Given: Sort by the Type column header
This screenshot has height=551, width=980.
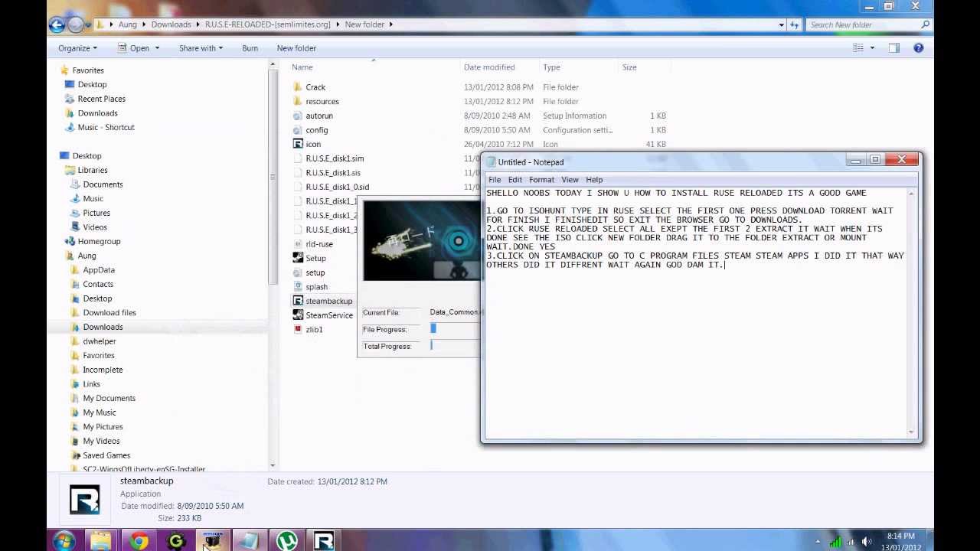Looking at the screenshot, I should pyautogui.click(x=577, y=67).
